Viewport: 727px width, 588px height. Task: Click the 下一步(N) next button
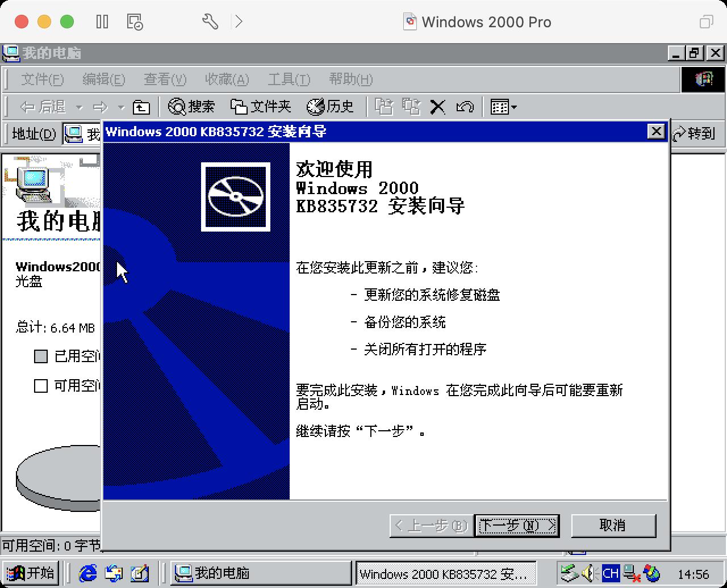(x=517, y=526)
